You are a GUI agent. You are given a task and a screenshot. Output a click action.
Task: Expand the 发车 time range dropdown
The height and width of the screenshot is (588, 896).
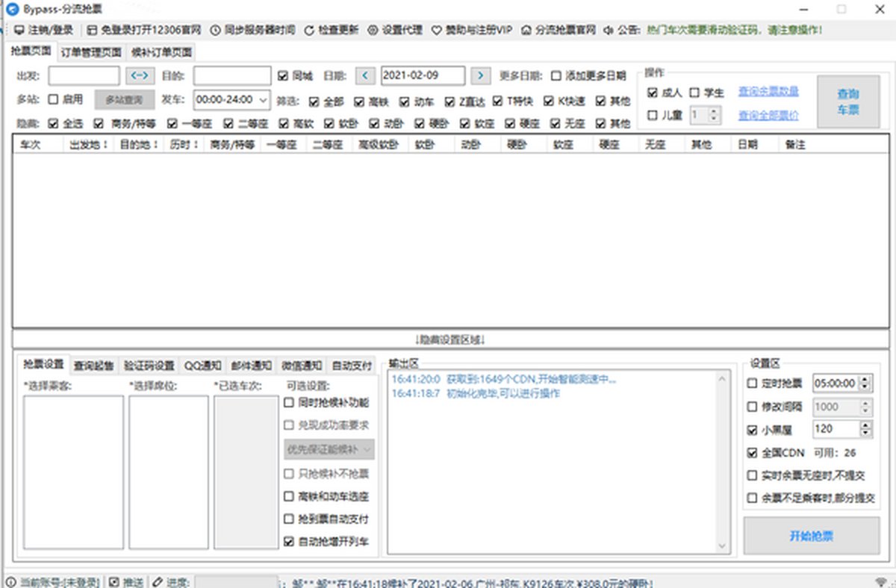(263, 99)
